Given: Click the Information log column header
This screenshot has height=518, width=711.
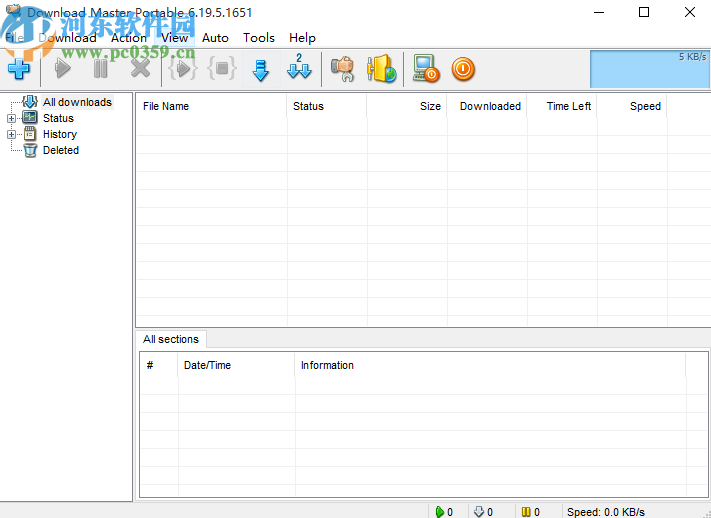Looking at the screenshot, I should [x=490, y=365].
